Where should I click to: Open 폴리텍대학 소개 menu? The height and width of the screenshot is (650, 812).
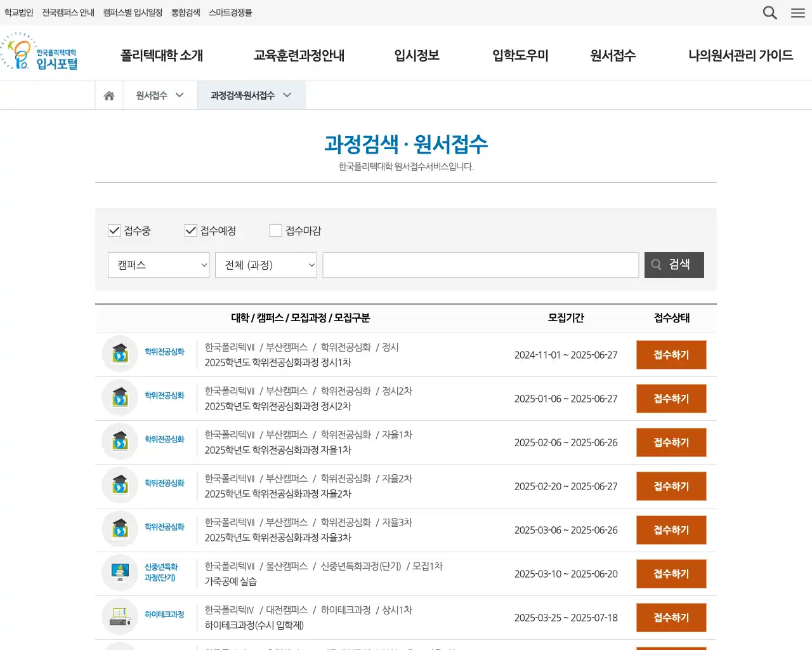point(162,55)
